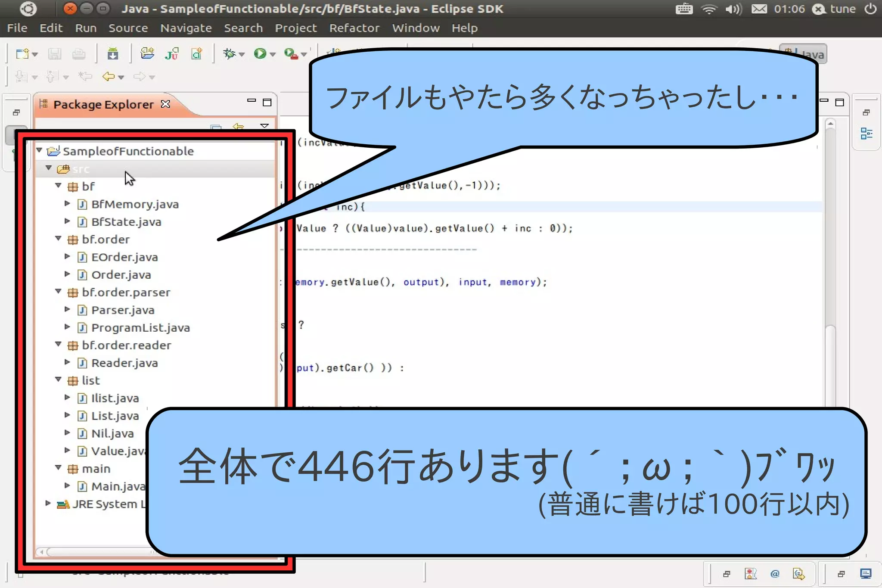Click the volume icon in system tray
This screenshot has height=588, width=882.
(x=733, y=9)
